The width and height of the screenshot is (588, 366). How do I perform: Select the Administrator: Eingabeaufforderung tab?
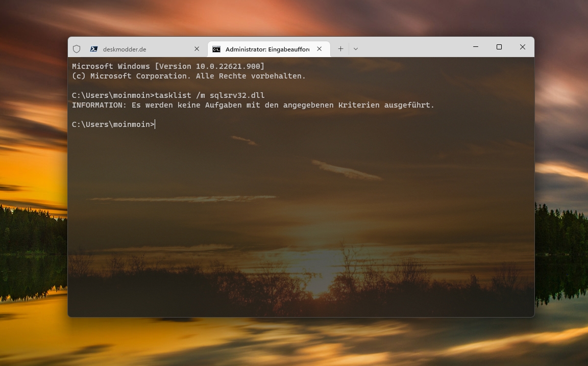pyautogui.click(x=269, y=49)
